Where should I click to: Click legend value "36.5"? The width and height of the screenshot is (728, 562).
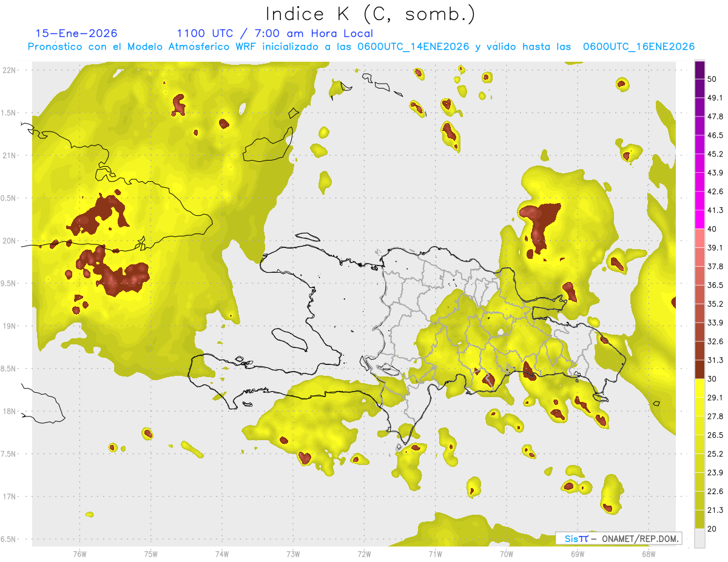pyautogui.click(x=716, y=285)
